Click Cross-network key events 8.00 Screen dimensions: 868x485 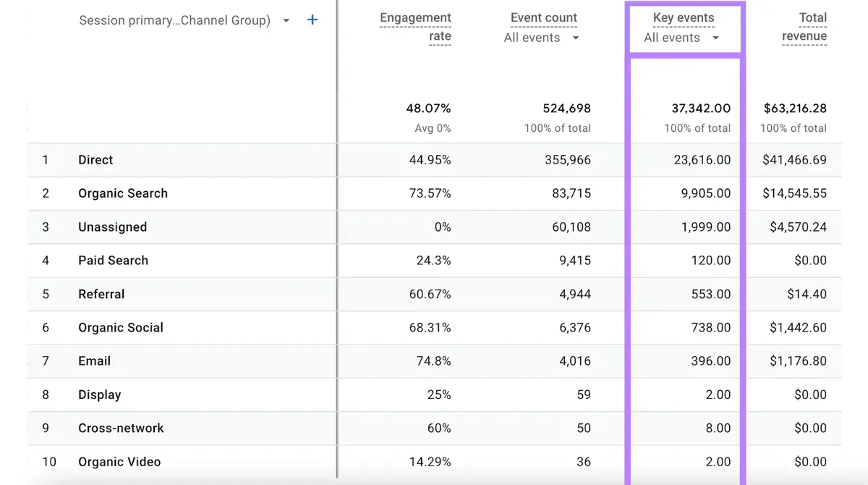pyautogui.click(x=718, y=428)
